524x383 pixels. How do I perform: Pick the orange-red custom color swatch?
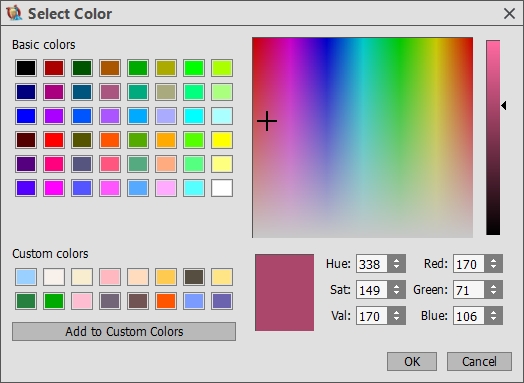tap(166, 301)
